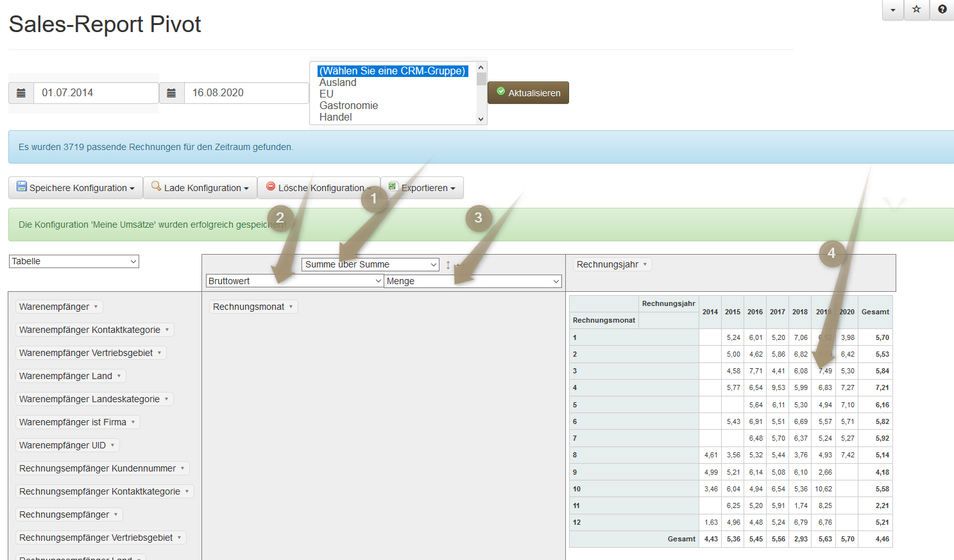Open help via question mark icon
Screen dimensions: 954x560
point(942,10)
